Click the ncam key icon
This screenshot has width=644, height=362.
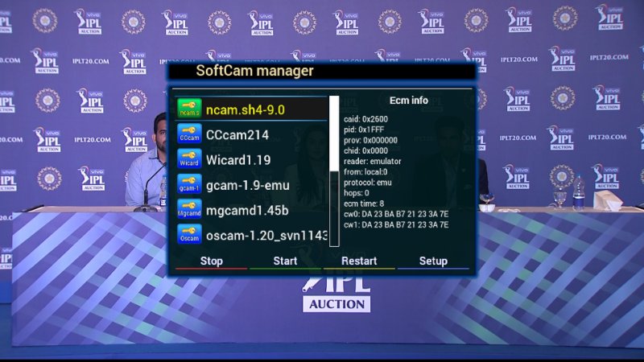pos(189,109)
